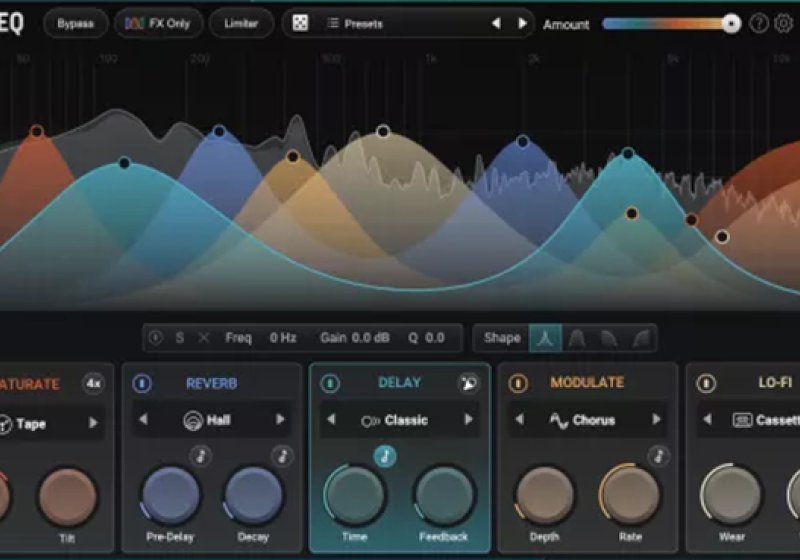Toggle the FX Only button
This screenshot has width=800, height=560.
tap(158, 23)
